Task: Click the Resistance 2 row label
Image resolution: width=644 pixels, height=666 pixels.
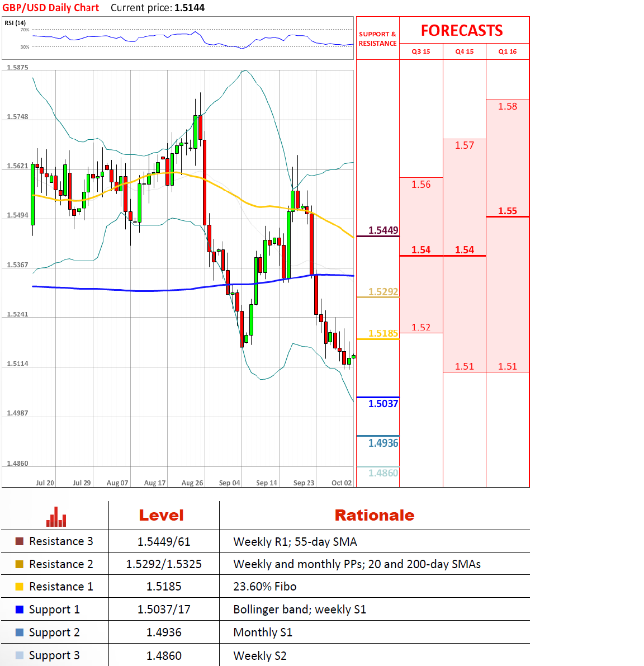Action: pos(61,564)
